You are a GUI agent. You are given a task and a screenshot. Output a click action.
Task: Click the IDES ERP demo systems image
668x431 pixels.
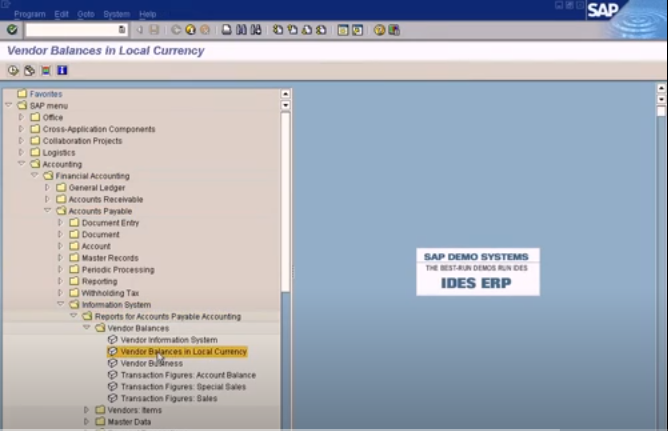(478, 272)
